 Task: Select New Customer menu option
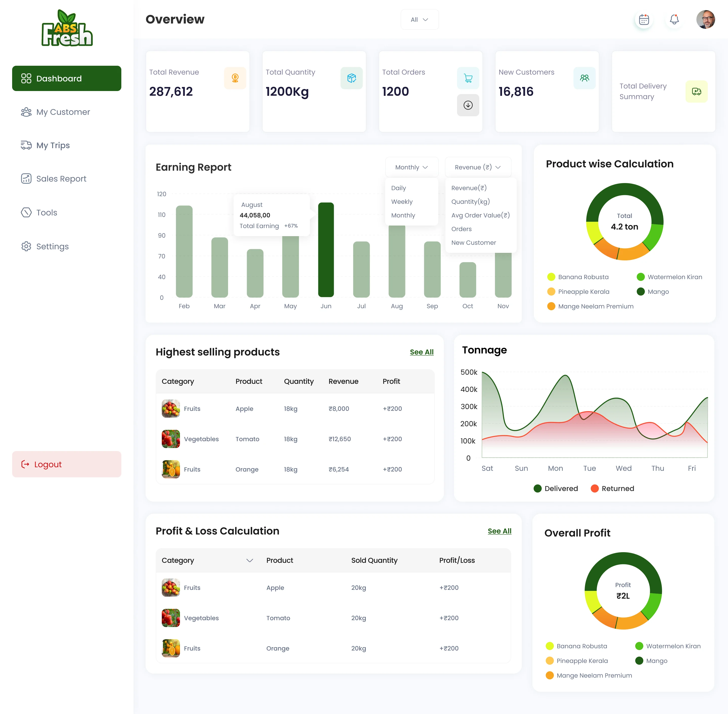point(473,243)
